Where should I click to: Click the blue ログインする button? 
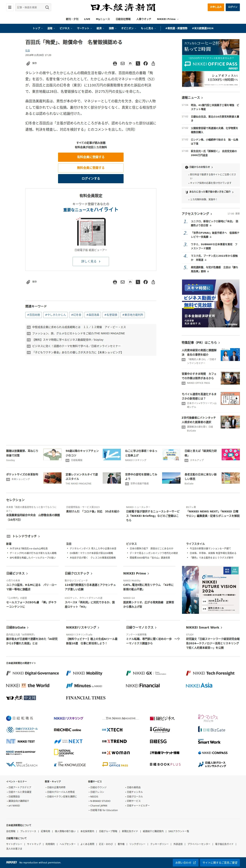click(91, 179)
